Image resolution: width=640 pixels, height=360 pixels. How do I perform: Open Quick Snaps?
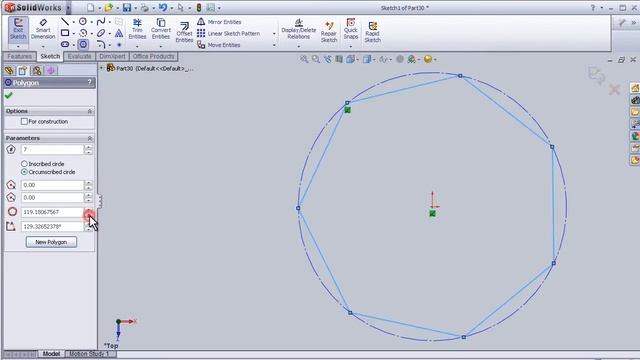click(351, 29)
